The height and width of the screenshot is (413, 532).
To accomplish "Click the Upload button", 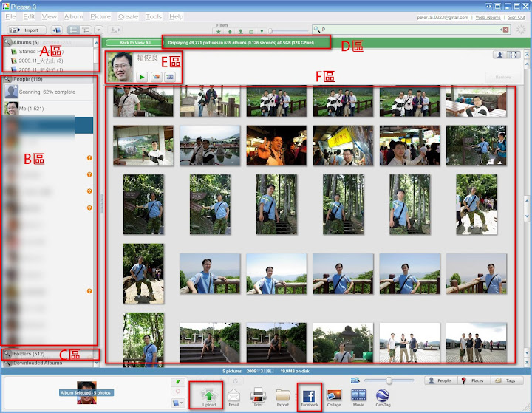I will click(x=209, y=397).
